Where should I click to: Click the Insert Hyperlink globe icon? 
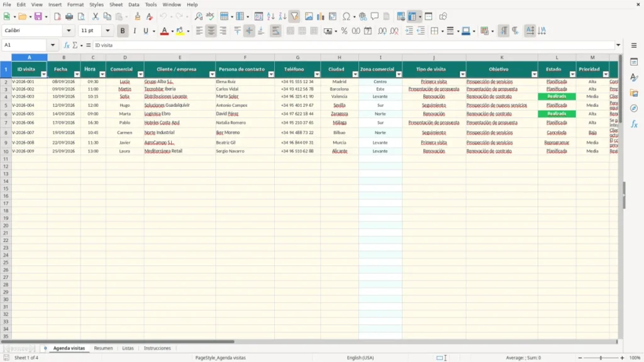tap(363, 16)
